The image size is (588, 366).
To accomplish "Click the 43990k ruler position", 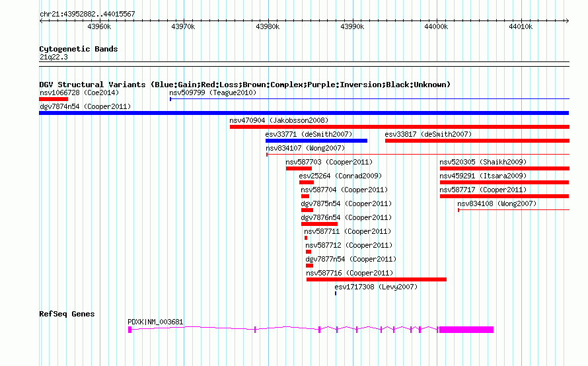I will 352,26.
